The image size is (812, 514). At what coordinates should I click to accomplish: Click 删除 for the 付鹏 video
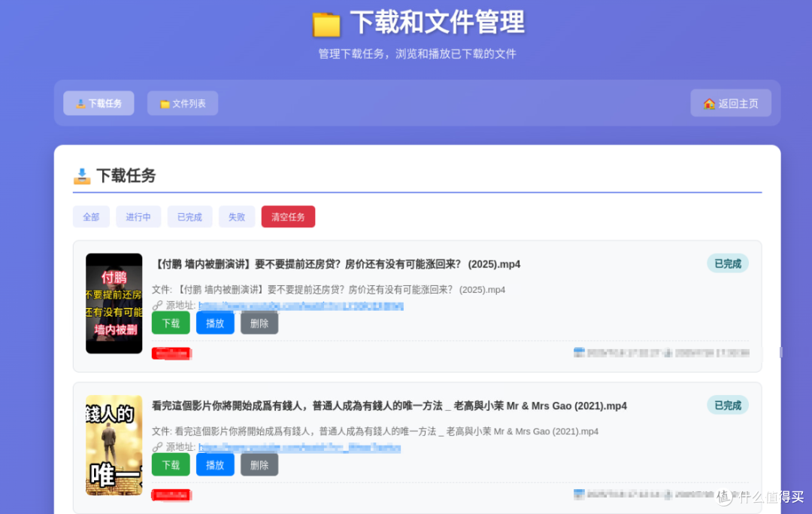[x=259, y=324]
